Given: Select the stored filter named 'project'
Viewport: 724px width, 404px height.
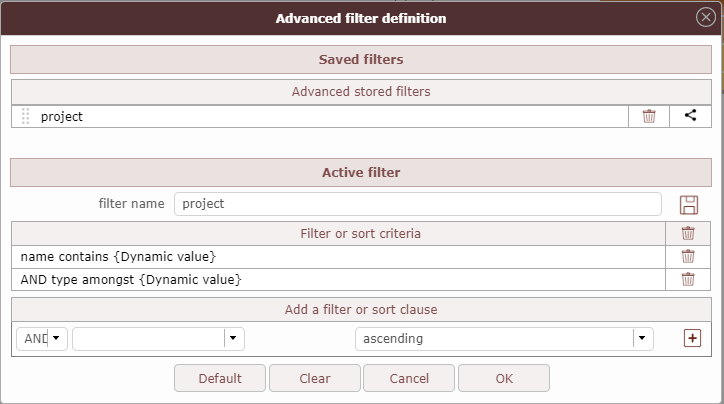Looking at the screenshot, I should [300, 116].
